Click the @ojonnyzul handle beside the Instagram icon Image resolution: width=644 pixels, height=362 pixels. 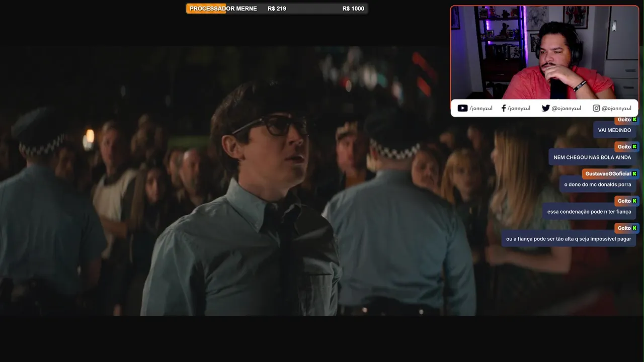click(x=616, y=108)
